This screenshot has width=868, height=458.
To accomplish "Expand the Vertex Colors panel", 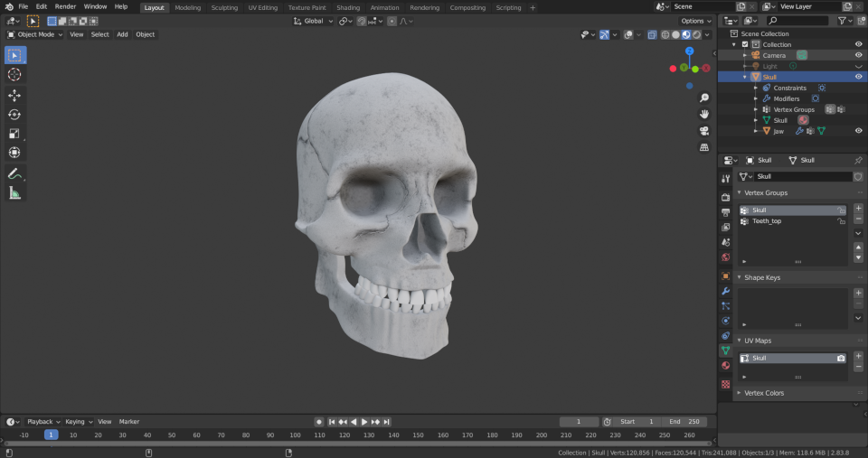I will [739, 393].
